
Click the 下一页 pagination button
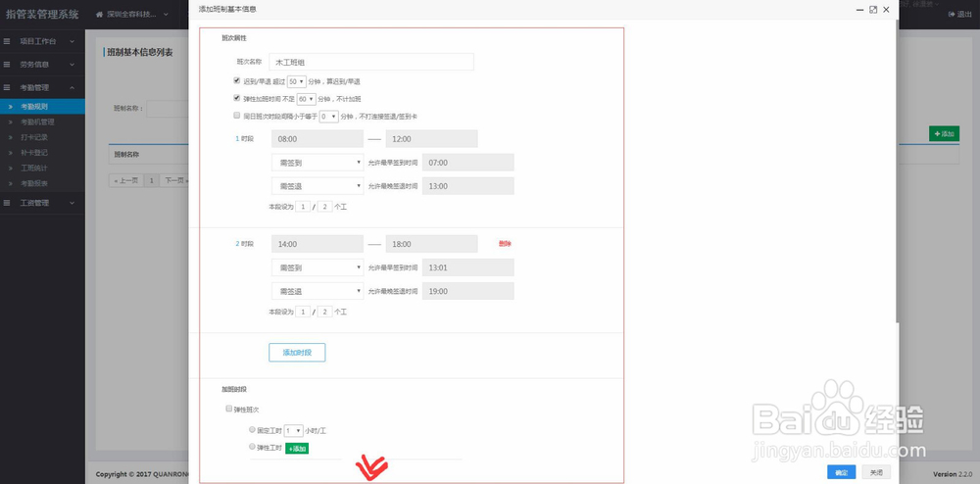point(174,180)
